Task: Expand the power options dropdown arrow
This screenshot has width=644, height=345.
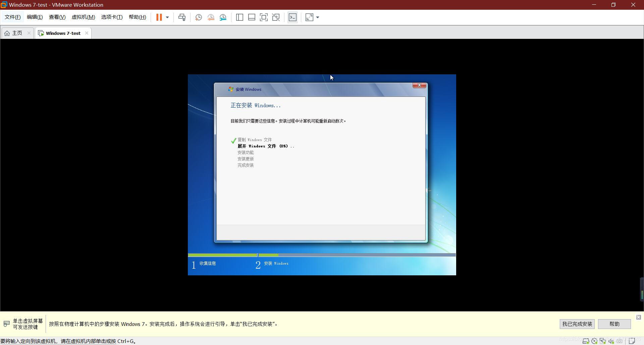Action: [x=167, y=17]
